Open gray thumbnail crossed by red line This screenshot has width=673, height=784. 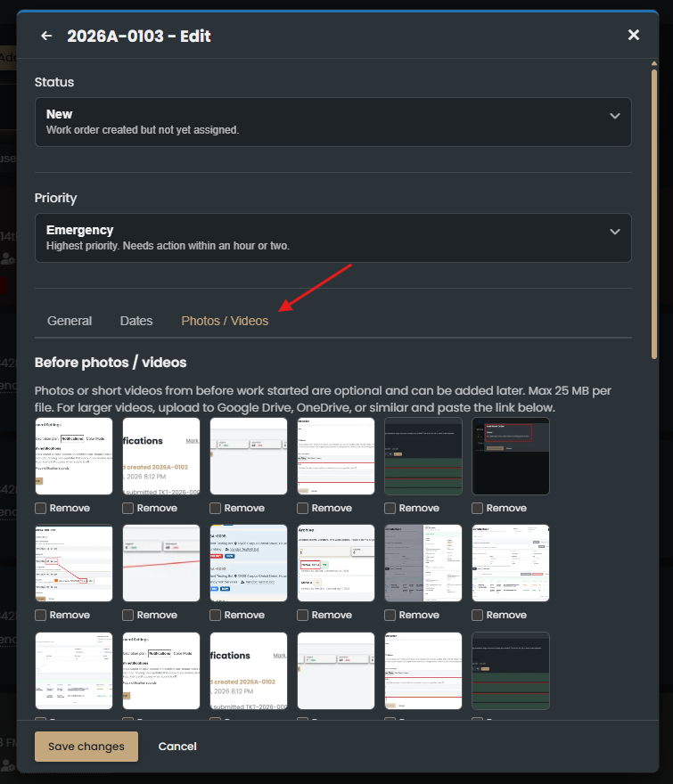pos(161,563)
